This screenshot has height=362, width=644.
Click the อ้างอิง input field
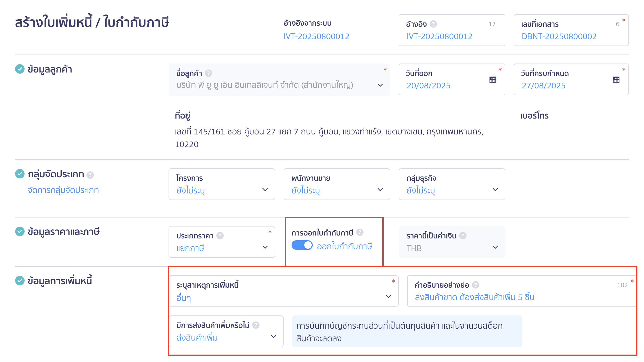pos(452,30)
